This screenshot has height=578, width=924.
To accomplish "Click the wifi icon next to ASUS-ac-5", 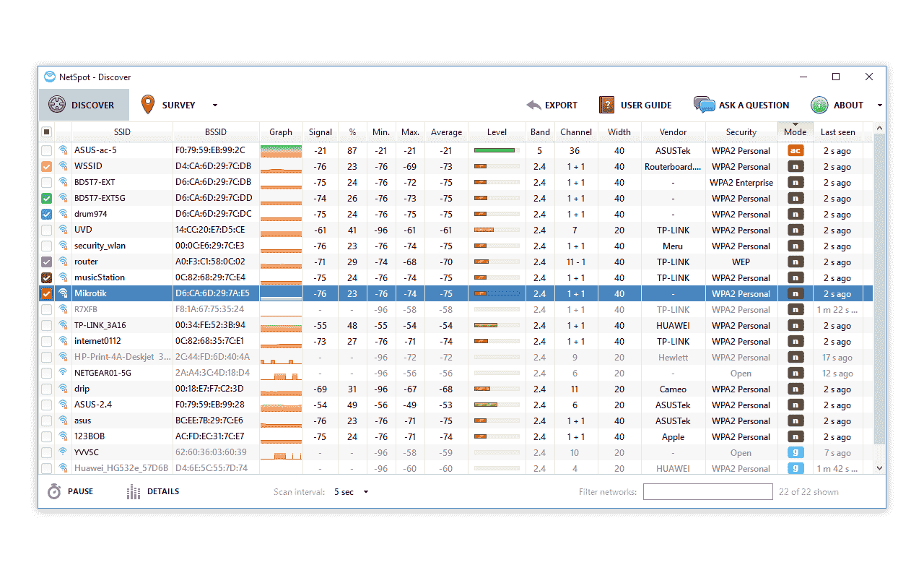I will click(x=64, y=150).
